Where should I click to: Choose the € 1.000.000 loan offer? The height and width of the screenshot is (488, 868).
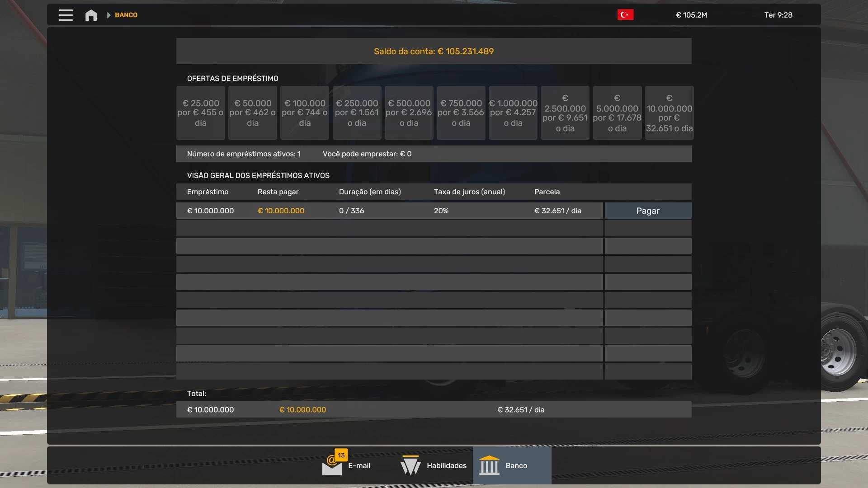point(513,113)
